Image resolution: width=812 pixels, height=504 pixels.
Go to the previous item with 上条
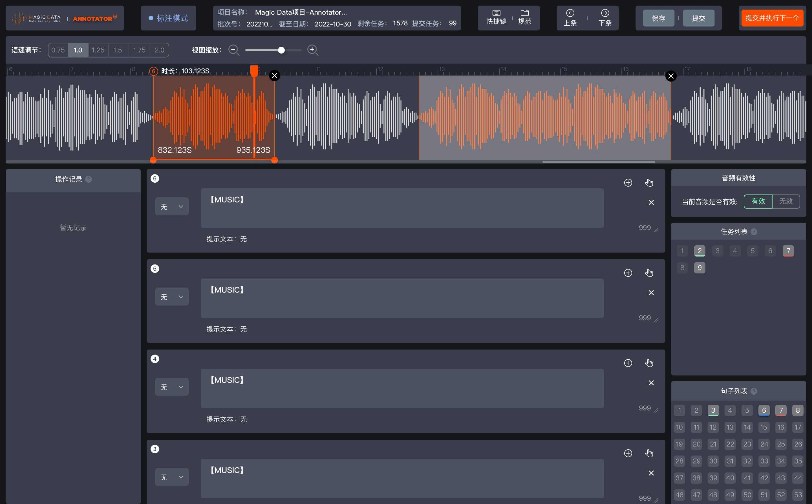coord(570,18)
